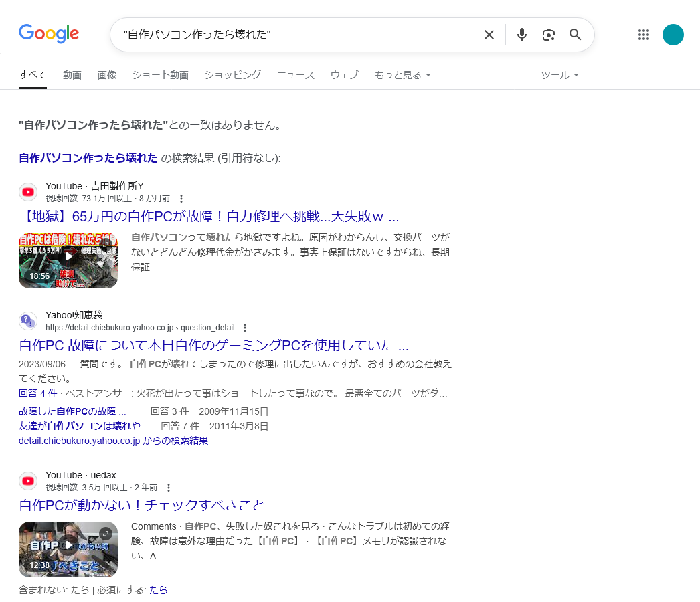This screenshot has width=700, height=602.
Task: Click the voice search microphone icon
Action: point(522,35)
